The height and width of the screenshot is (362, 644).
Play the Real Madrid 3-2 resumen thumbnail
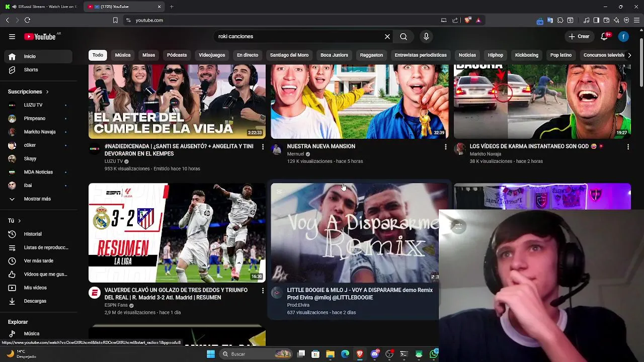click(177, 233)
